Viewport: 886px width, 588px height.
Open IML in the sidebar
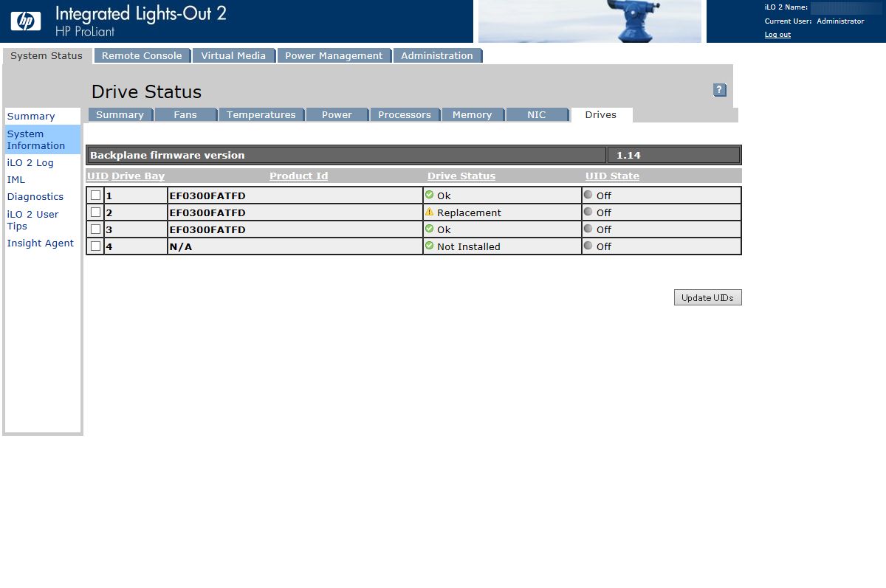click(x=16, y=179)
